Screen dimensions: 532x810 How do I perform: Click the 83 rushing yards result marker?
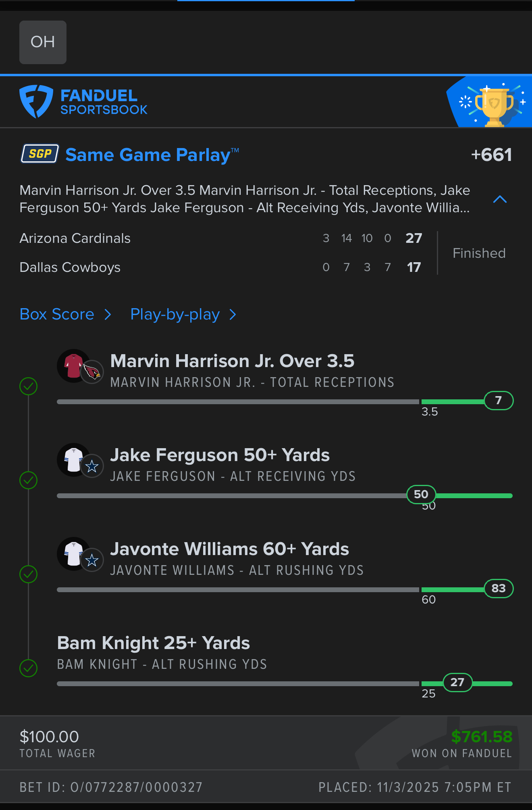499,589
